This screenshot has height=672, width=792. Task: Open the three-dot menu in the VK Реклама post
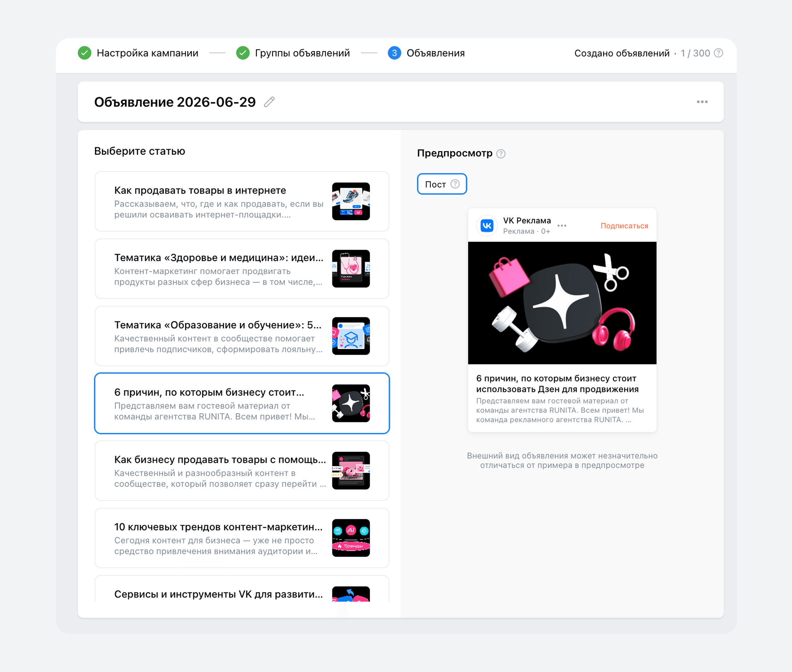561,226
